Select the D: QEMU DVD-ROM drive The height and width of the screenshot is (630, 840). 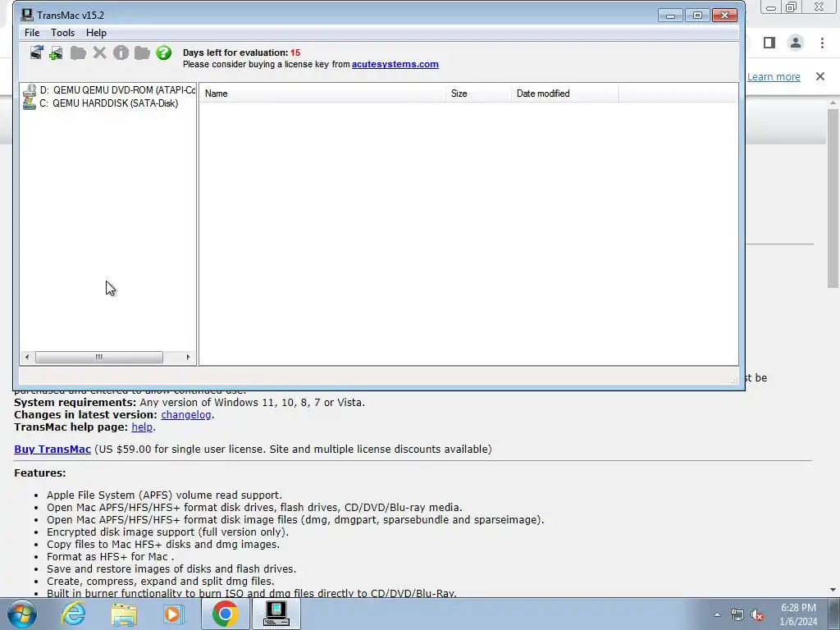(109, 90)
